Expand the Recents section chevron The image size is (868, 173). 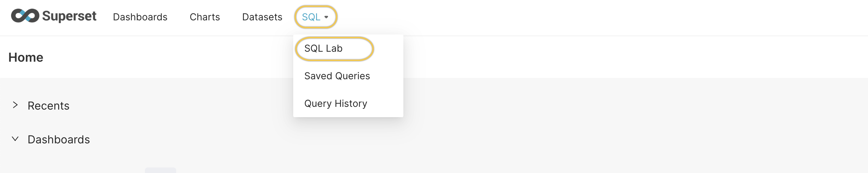[15, 105]
